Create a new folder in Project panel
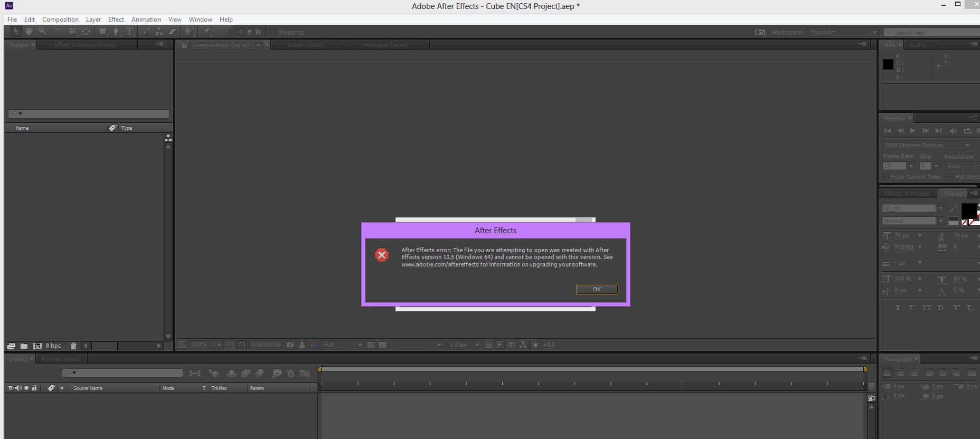 click(x=24, y=346)
